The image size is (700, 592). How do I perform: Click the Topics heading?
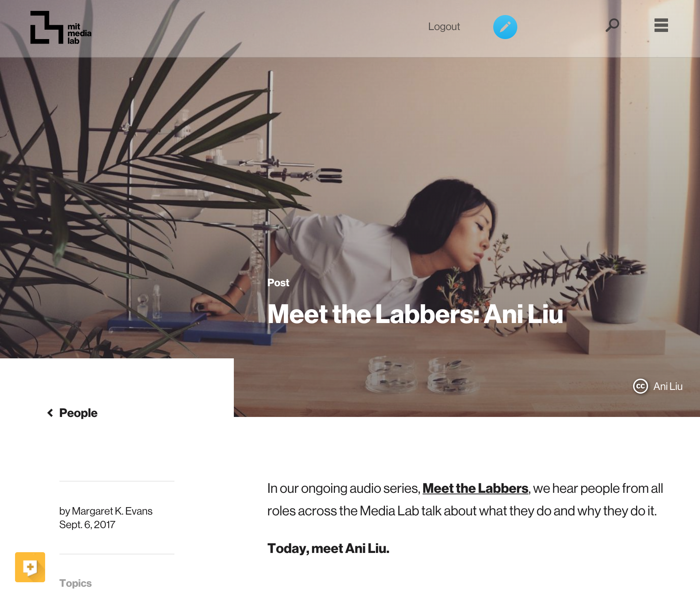(76, 583)
